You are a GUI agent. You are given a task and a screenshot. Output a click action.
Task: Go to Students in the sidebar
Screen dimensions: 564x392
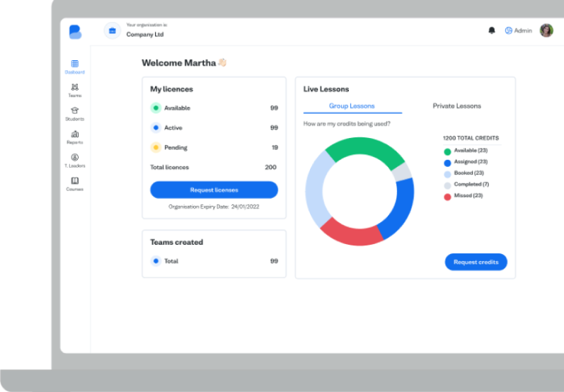[74, 111]
